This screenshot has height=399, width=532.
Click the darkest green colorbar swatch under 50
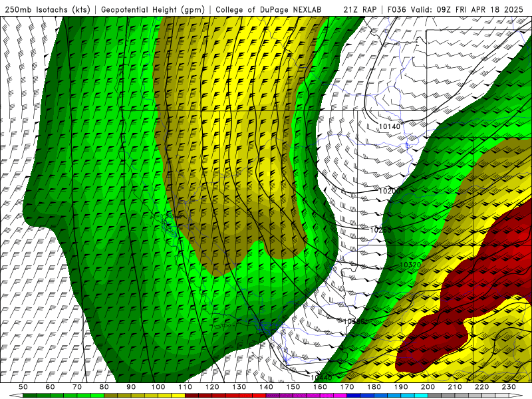(x=30, y=396)
